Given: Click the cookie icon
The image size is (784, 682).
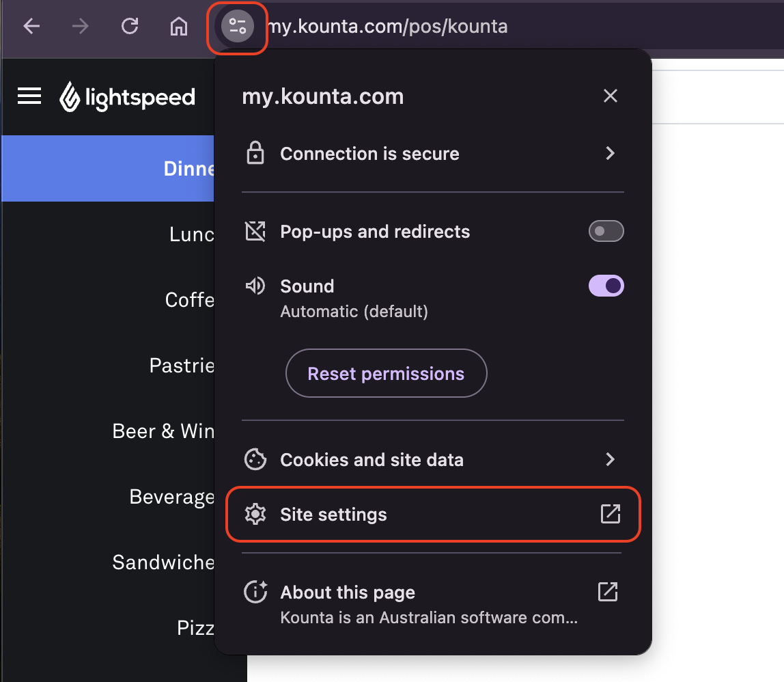Looking at the screenshot, I should pyautogui.click(x=255, y=459).
